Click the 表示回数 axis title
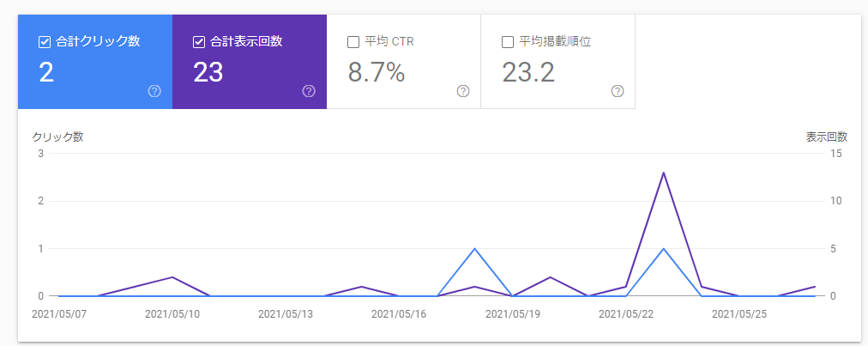Image resolution: width=868 pixels, height=346 pixels. (x=827, y=137)
